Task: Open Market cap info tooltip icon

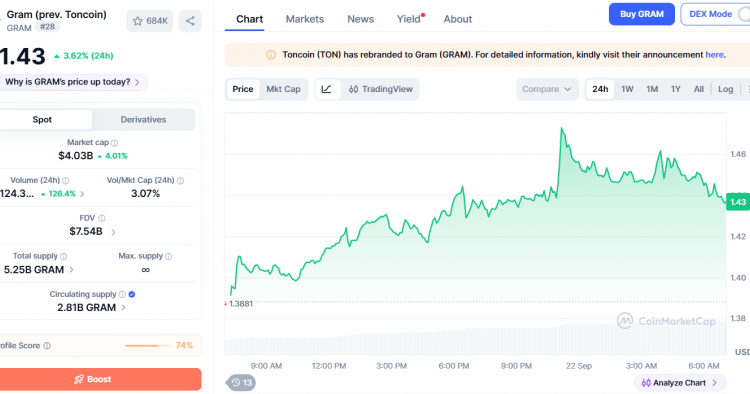Action: tap(114, 143)
